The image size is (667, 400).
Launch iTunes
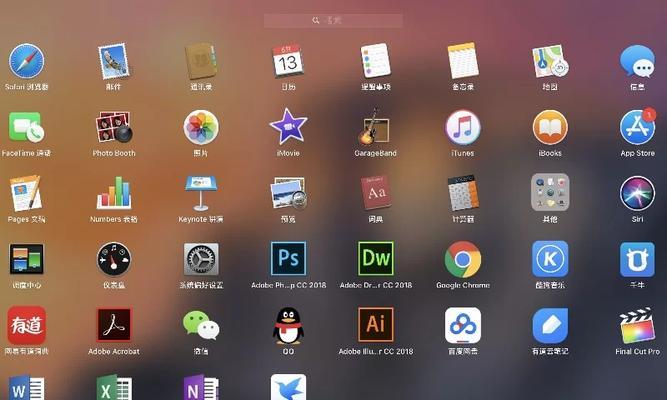pyautogui.click(x=463, y=127)
